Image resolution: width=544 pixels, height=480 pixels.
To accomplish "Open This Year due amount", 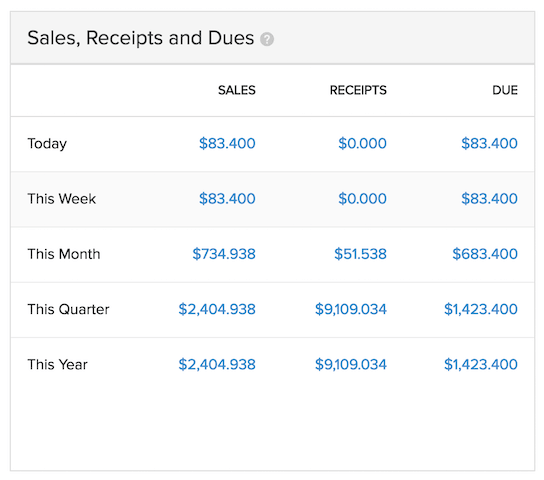I will pyautogui.click(x=481, y=365).
